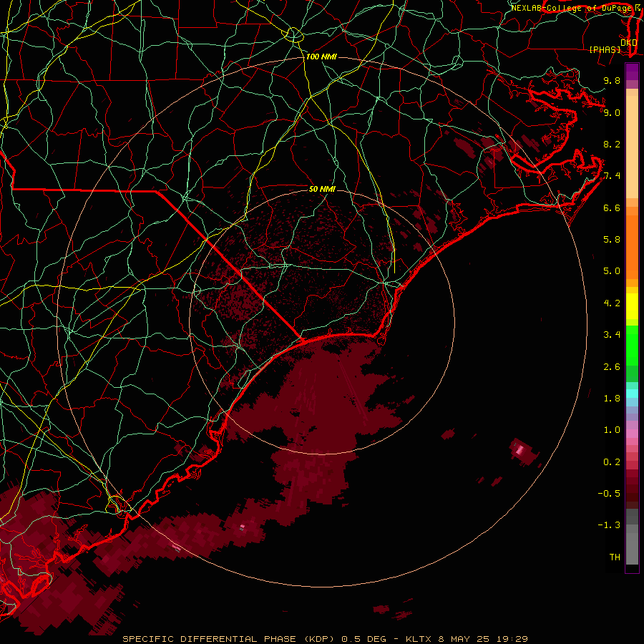Pick the bright yellow segment of the color bar

(632, 306)
